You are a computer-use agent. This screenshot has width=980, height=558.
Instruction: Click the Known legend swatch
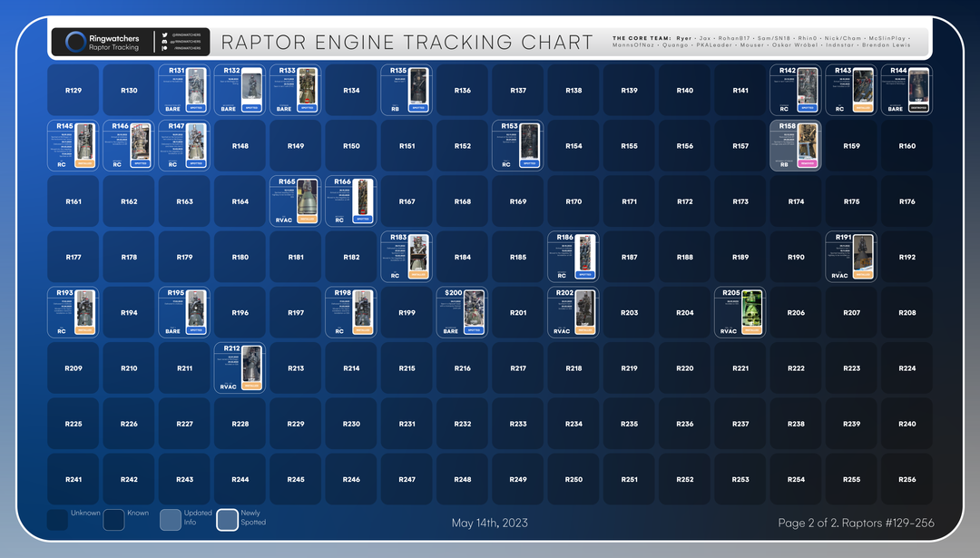pyautogui.click(x=113, y=519)
